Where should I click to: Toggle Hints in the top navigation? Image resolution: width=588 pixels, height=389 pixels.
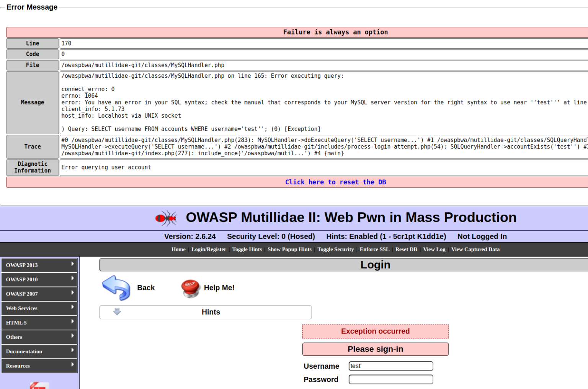point(247,249)
